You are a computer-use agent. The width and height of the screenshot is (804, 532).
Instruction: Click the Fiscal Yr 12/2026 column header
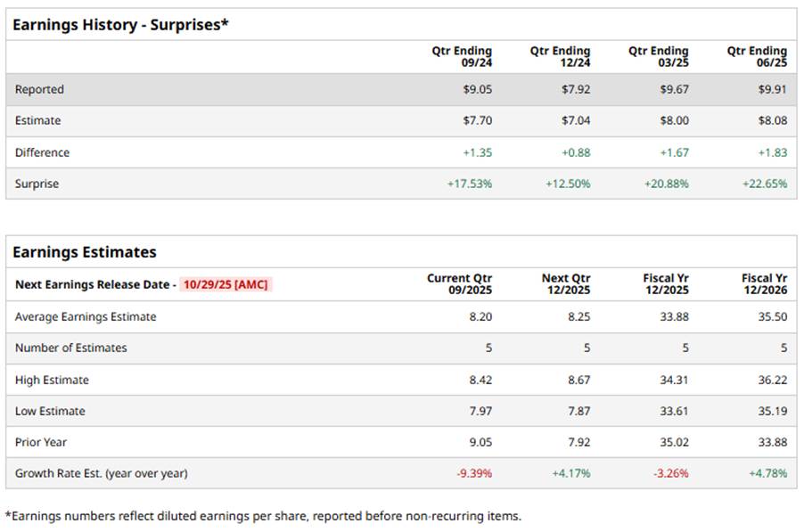tap(764, 284)
